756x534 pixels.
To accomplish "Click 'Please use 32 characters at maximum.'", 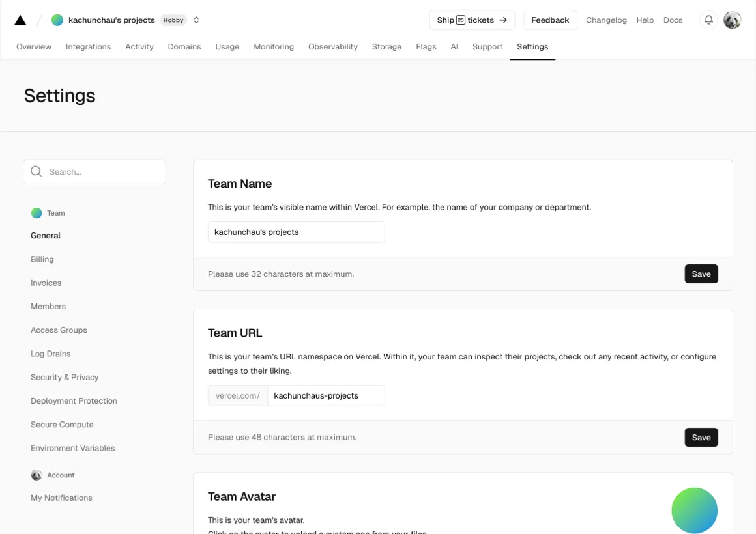I will click(281, 274).
